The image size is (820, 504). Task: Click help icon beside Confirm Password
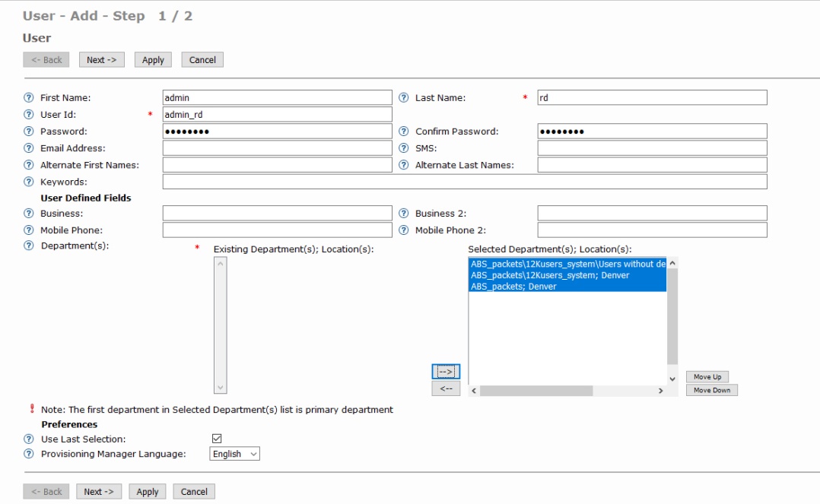pos(404,132)
